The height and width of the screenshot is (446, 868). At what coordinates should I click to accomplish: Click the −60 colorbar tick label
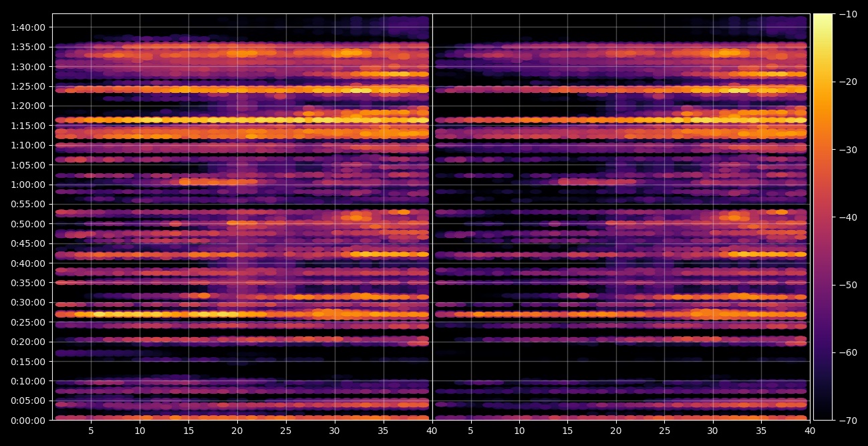[x=847, y=352]
